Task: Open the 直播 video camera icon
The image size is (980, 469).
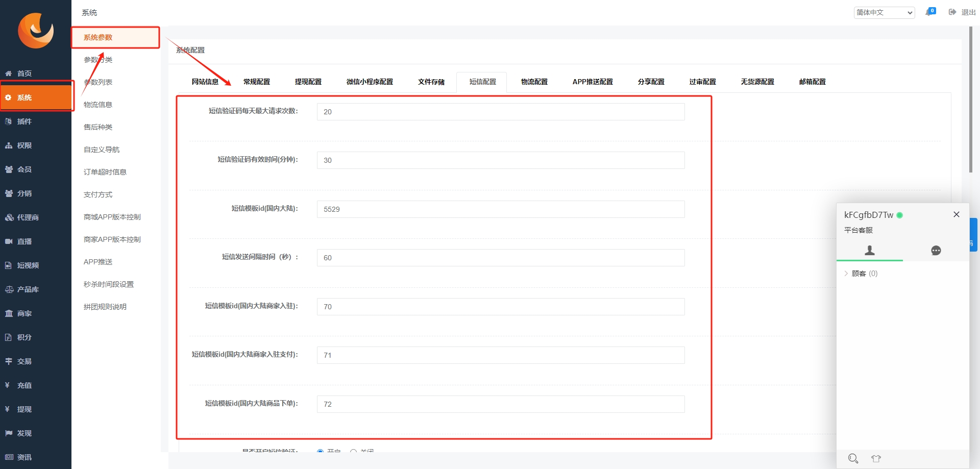Action: point(9,241)
